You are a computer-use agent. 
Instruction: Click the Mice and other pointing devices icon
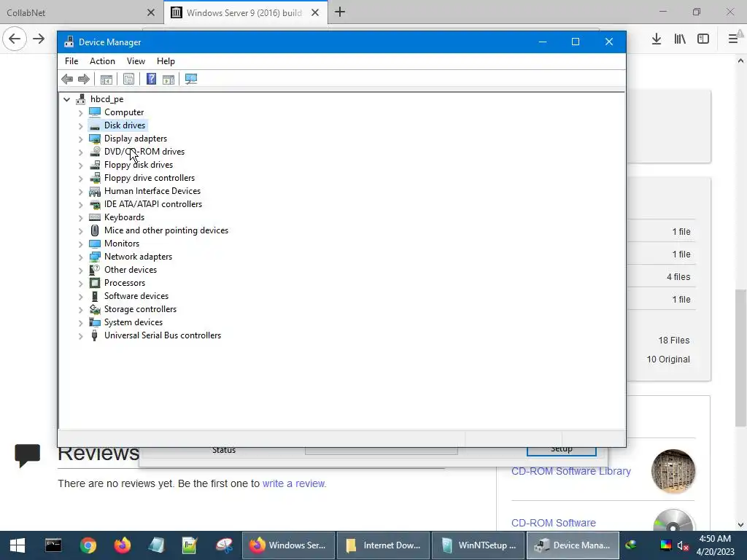coord(95,230)
